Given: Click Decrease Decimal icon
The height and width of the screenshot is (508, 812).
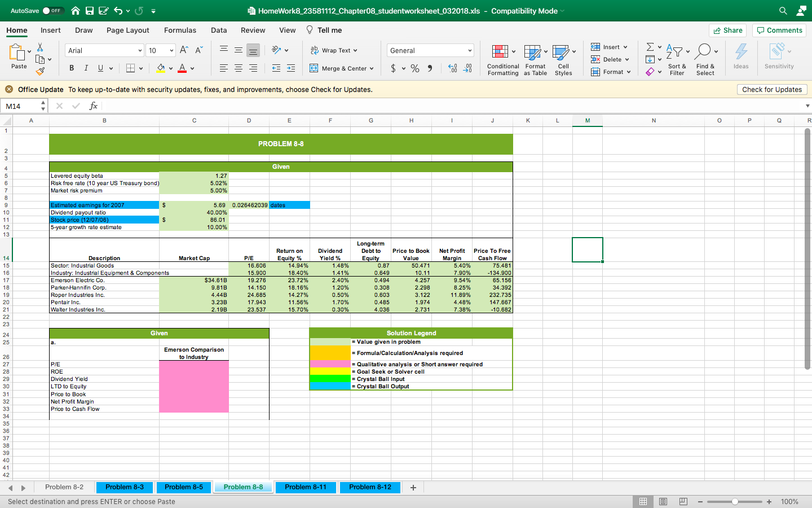Looking at the screenshot, I should pyautogui.click(x=467, y=68).
